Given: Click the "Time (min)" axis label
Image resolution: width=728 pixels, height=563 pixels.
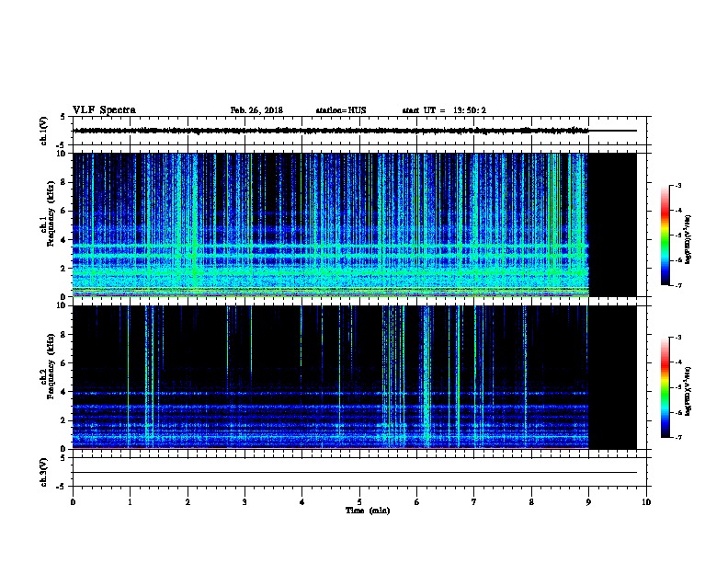Looking at the screenshot, I should [368, 511].
